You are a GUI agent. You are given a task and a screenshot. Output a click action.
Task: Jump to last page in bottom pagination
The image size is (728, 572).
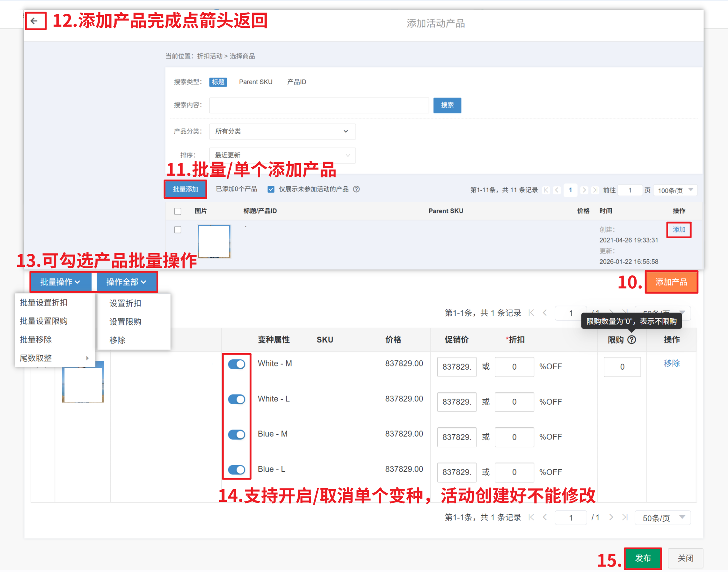[x=625, y=517]
